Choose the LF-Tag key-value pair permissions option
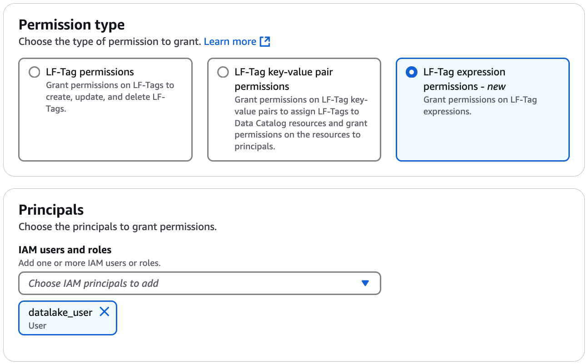The image size is (588, 364). click(223, 72)
